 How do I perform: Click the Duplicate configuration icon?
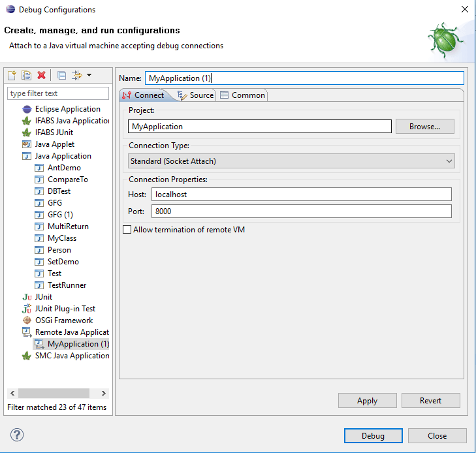(26, 76)
